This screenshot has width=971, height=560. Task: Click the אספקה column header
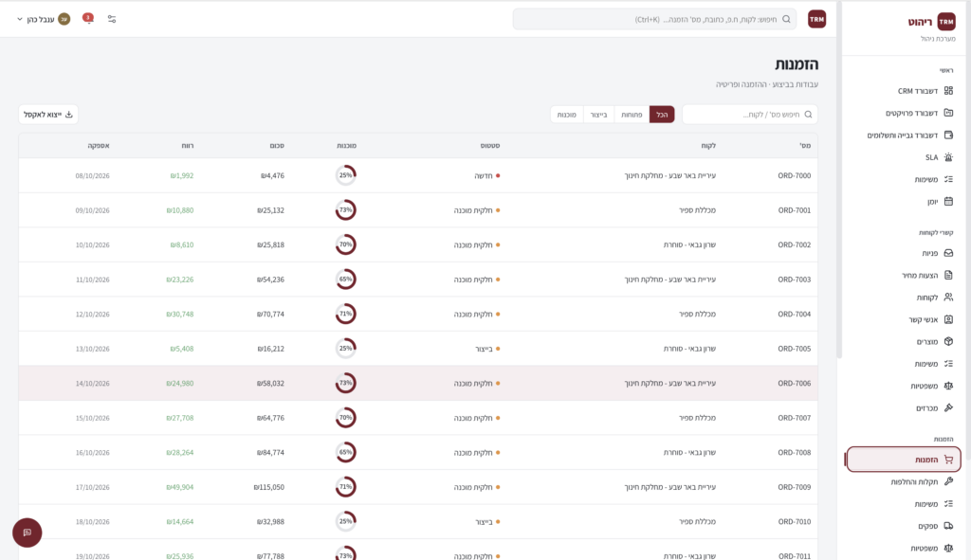pos(99,146)
